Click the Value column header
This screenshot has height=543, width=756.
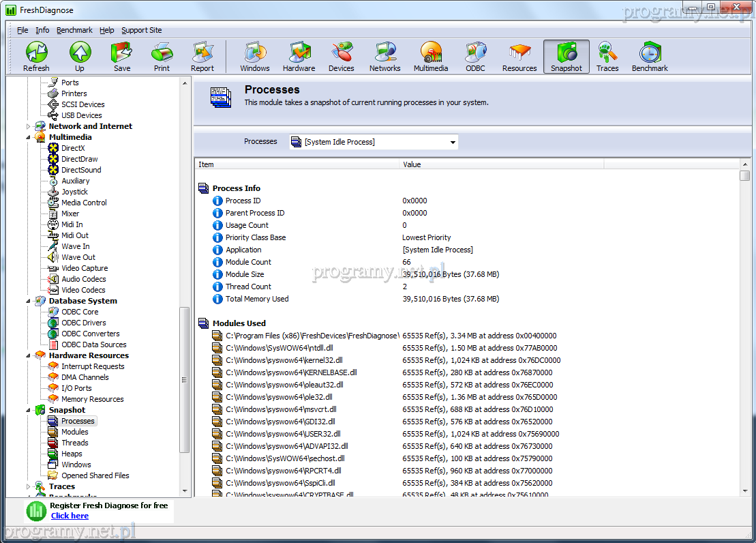click(501, 164)
